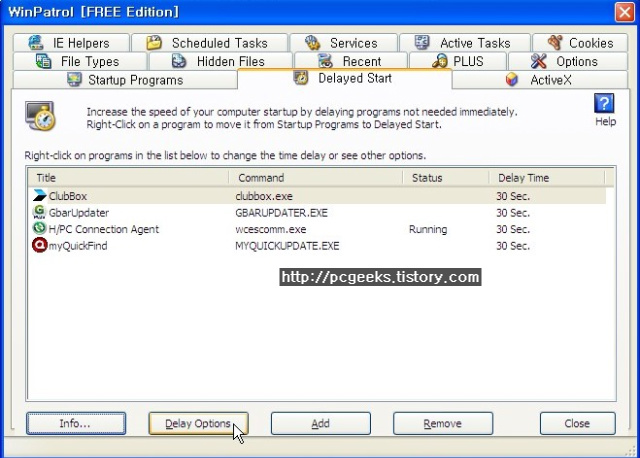Click the Active Tasks tab icon
The height and width of the screenshot is (458, 640).
422,42
